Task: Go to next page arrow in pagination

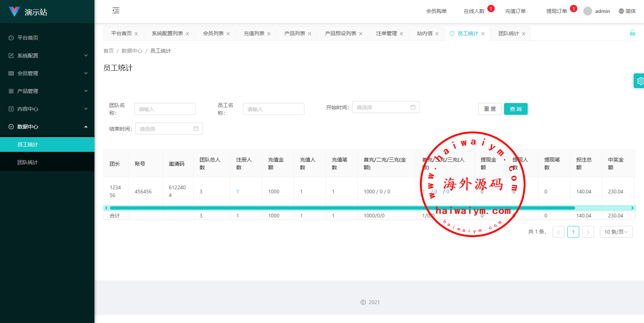Action: 588,232
